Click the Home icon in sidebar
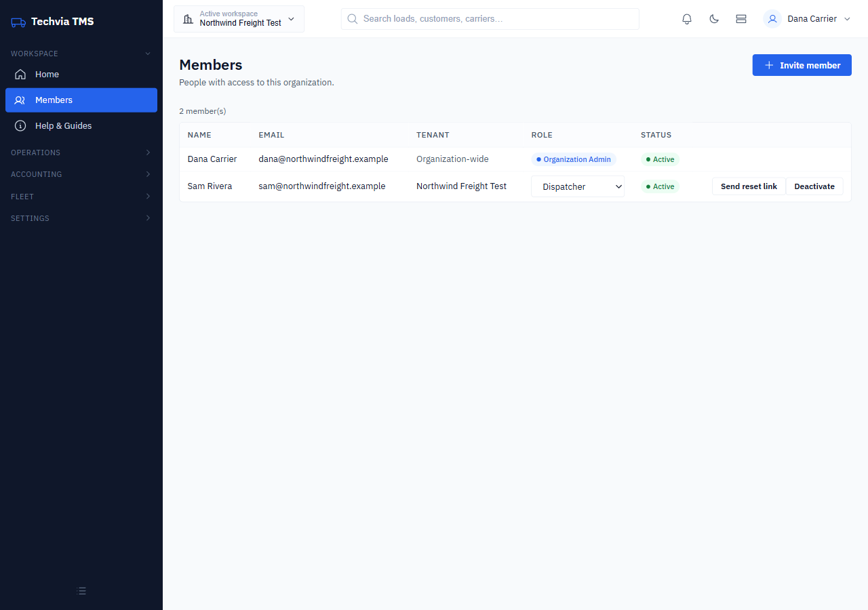The height and width of the screenshot is (610, 868). (x=20, y=75)
